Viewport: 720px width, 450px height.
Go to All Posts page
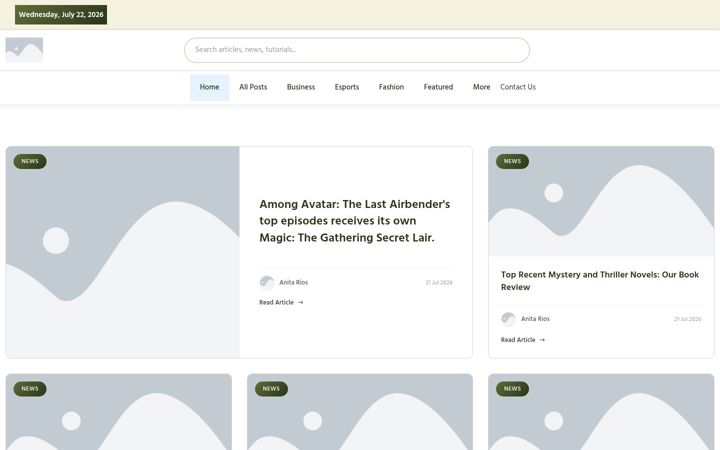pyautogui.click(x=253, y=87)
